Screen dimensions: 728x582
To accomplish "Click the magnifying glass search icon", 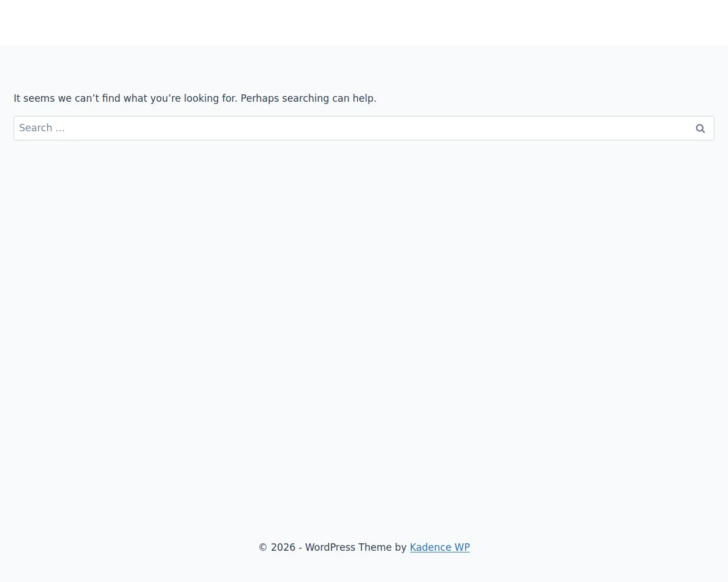I will point(700,128).
